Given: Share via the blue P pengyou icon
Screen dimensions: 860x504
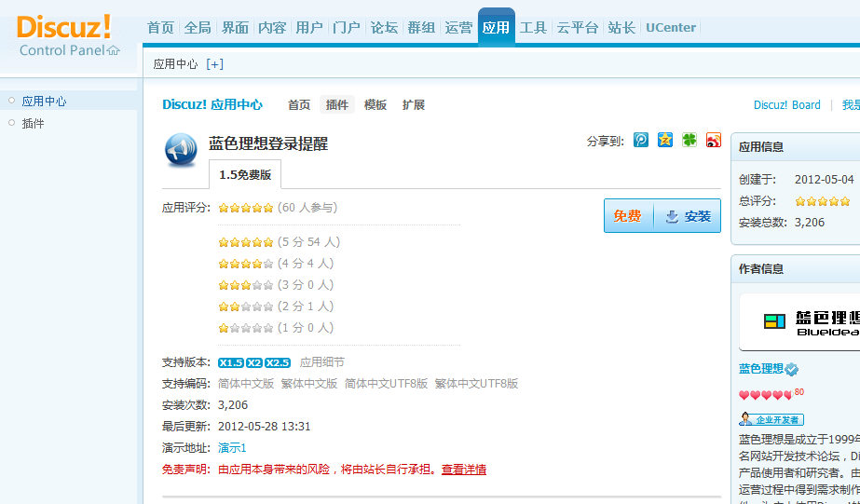Looking at the screenshot, I should pyautogui.click(x=641, y=140).
